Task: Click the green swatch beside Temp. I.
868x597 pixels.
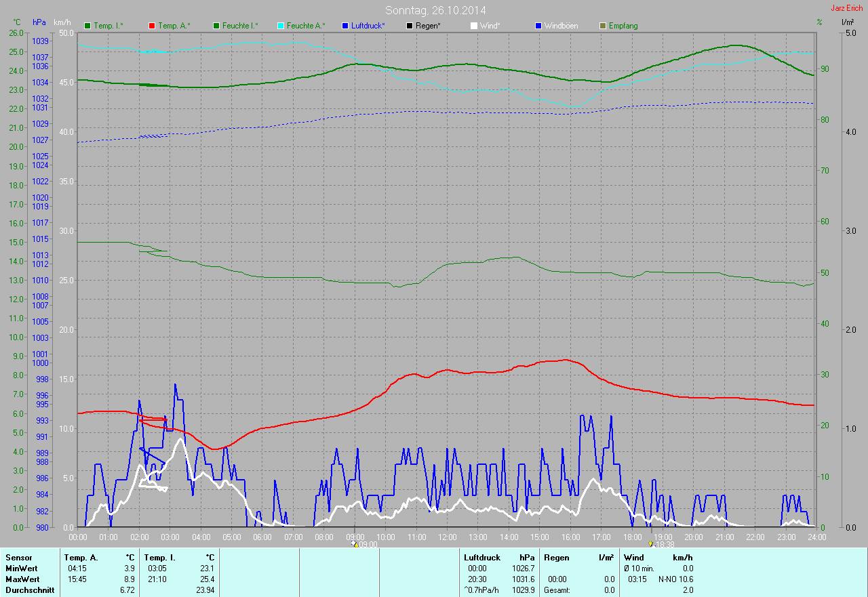Action: pos(87,26)
